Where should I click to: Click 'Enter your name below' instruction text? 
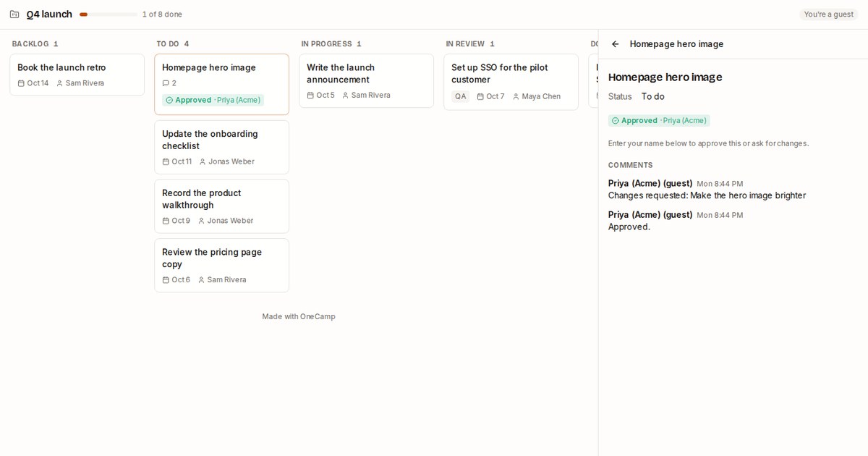708,143
